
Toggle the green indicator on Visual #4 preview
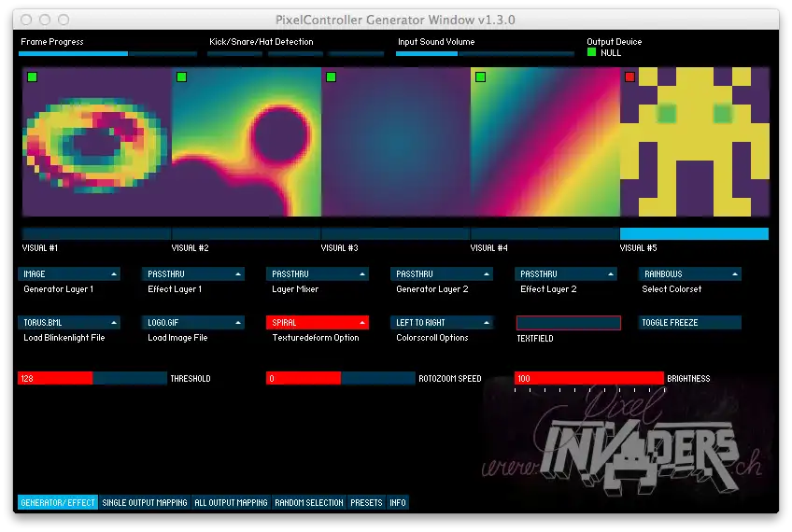(480, 77)
